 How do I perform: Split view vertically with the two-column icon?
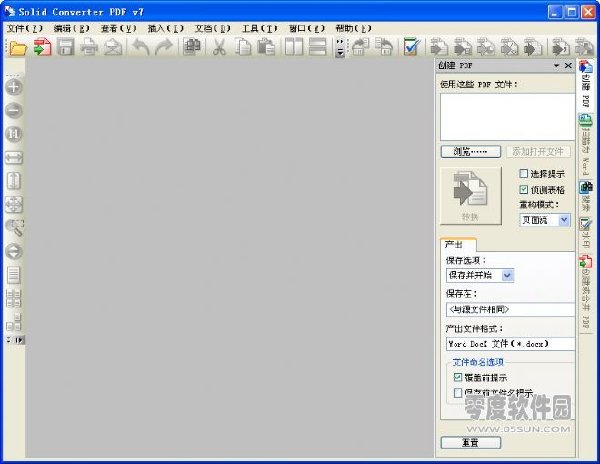point(294,48)
